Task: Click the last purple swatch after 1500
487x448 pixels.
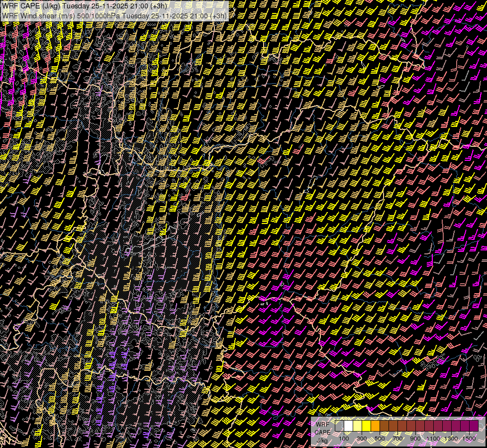Action: coord(474,426)
